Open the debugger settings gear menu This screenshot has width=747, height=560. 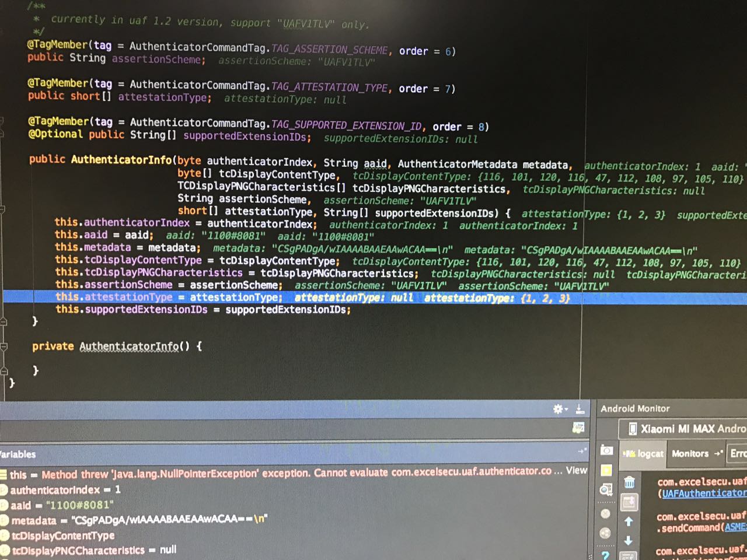pyautogui.click(x=559, y=409)
